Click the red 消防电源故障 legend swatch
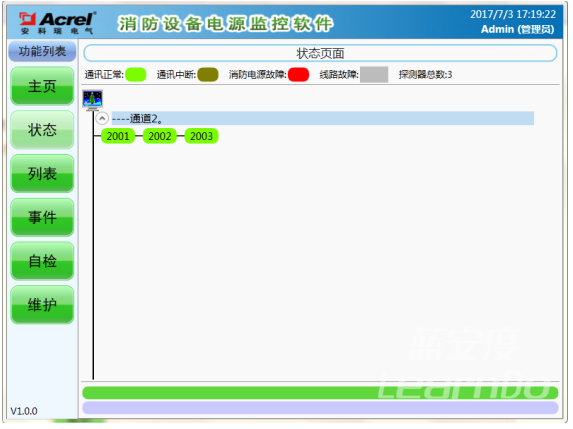This screenshot has height=429, width=573. click(x=298, y=75)
